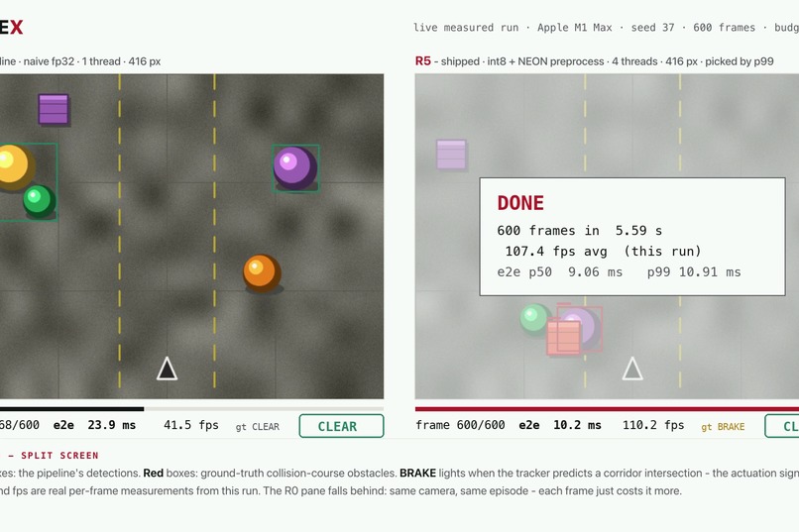799x532 pixels.
Task: Click "naive fp32" in the left pane caption
Action: [x=49, y=61]
